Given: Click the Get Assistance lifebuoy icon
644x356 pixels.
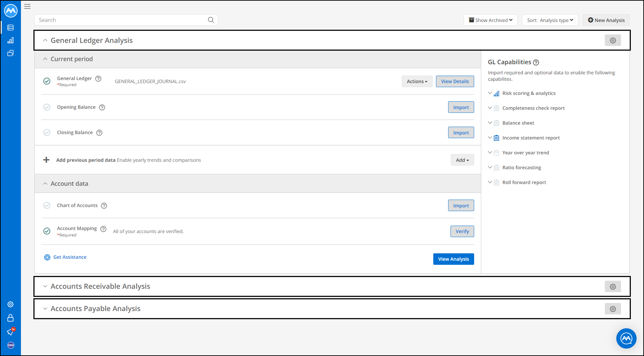Looking at the screenshot, I should click(47, 257).
